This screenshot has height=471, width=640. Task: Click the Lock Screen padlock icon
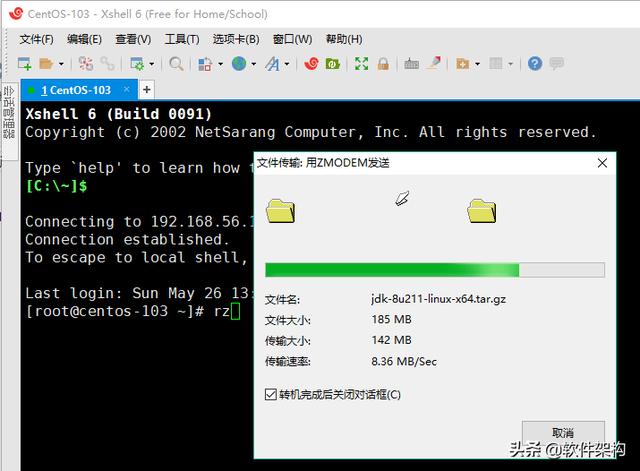383,64
